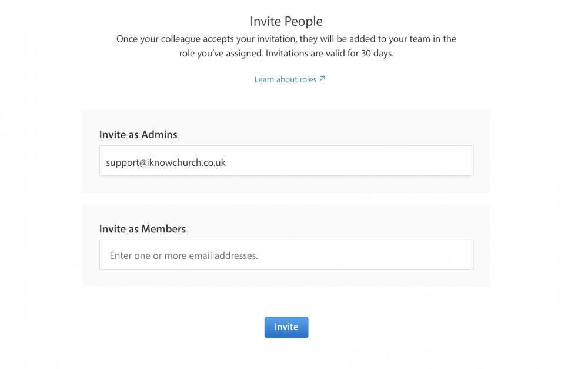The height and width of the screenshot is (369, 588).
Task: Open the Learn about roles link
Action: pos(289,79)
